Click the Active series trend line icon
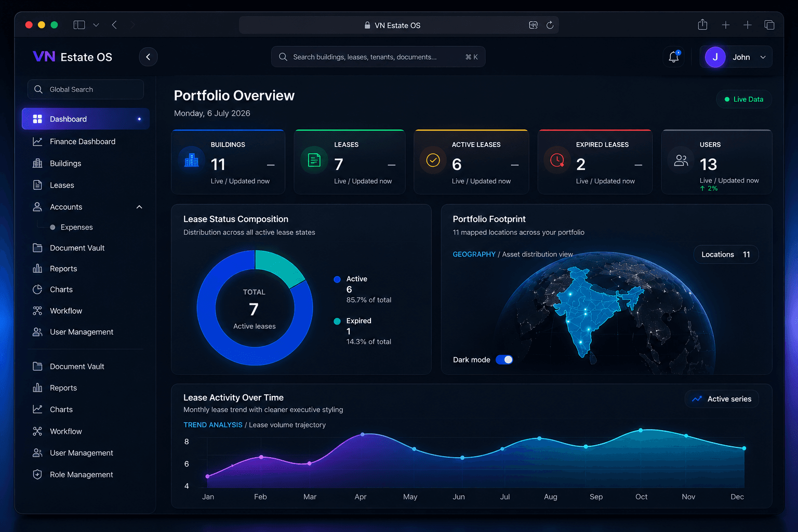Screen dimensions: 798x532 (x=697, y=398)
